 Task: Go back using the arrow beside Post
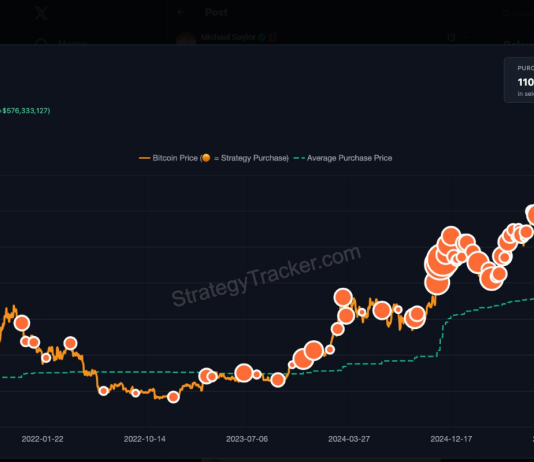[x=181, y=13]
